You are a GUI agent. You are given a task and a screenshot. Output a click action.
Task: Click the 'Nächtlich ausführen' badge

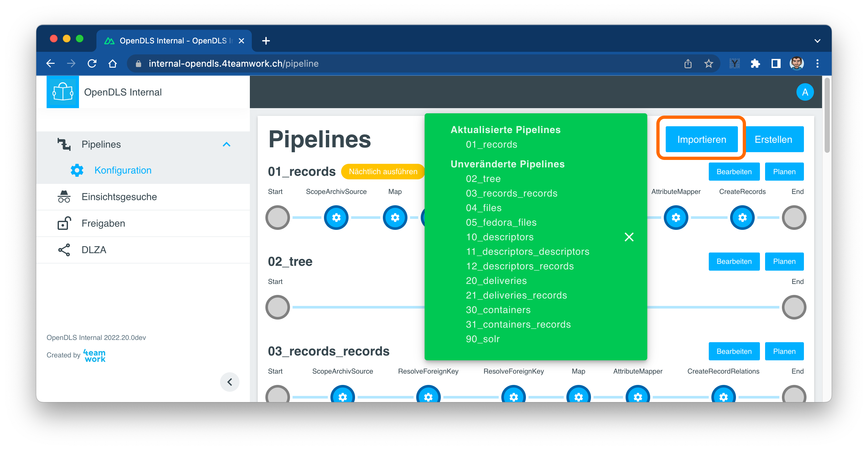(383, 172)
